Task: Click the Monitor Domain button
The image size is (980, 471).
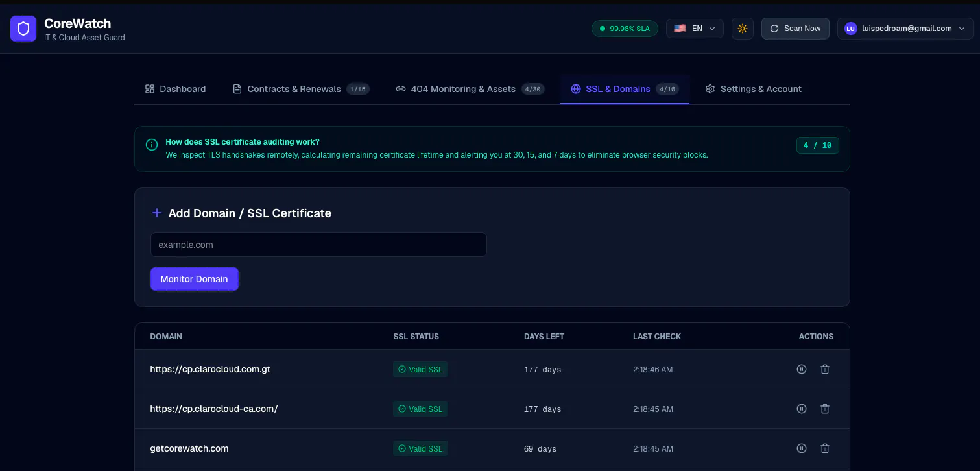Action: coord(195,279)
